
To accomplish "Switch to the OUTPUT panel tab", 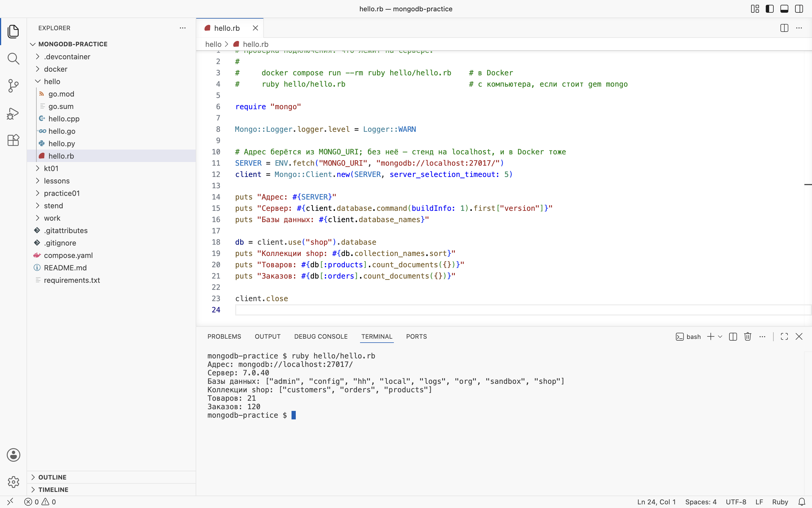I will (x=267, y=337).
